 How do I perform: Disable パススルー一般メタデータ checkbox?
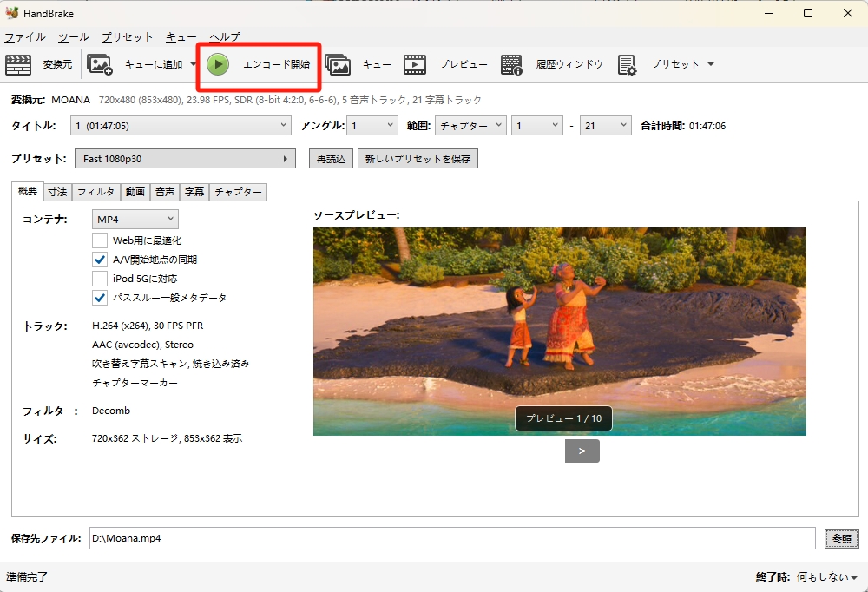[x=100, y=298]
